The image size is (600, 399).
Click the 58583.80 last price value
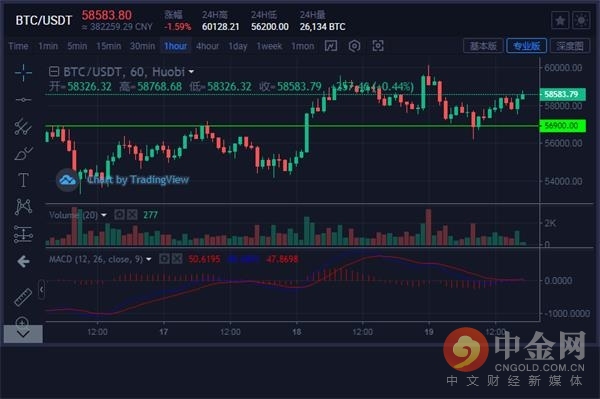[106, 15]
